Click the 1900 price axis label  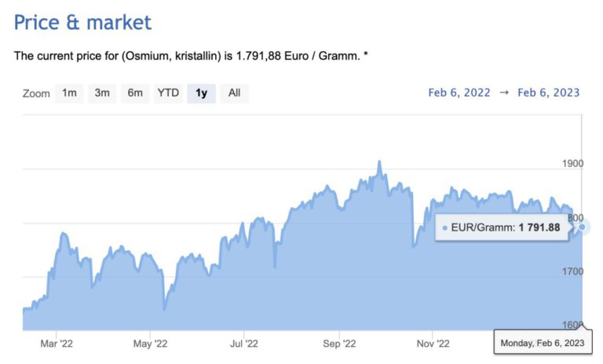573,163
